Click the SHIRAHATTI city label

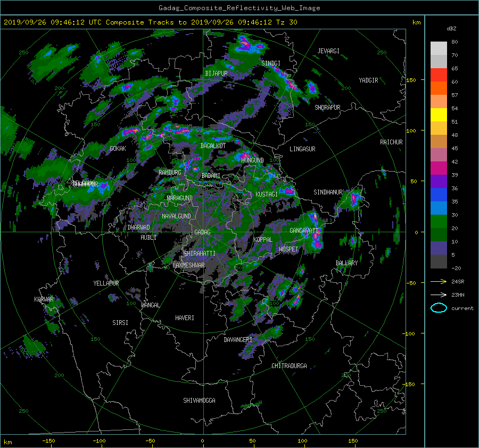pyautogui.click(x=200, y=253)
